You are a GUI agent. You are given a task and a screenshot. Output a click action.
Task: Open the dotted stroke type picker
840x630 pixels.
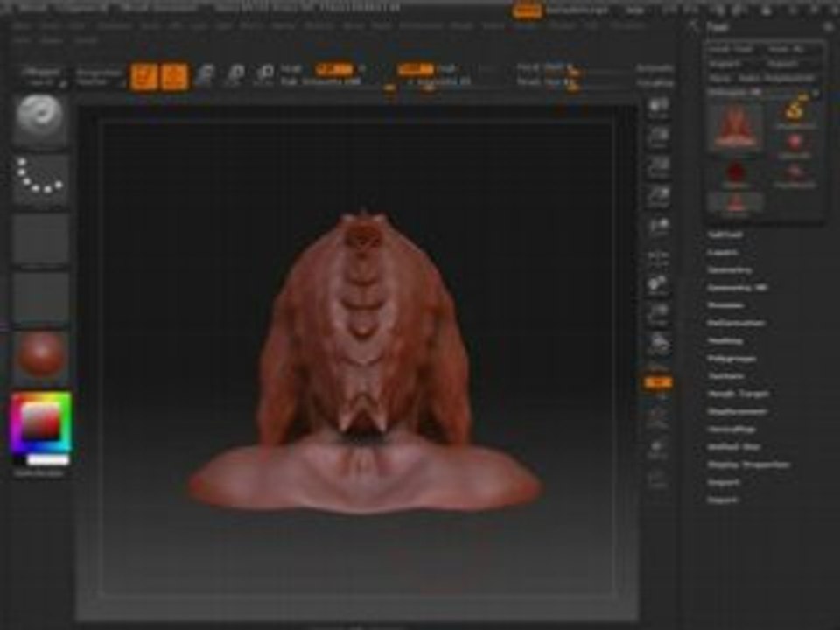(40, 179)
